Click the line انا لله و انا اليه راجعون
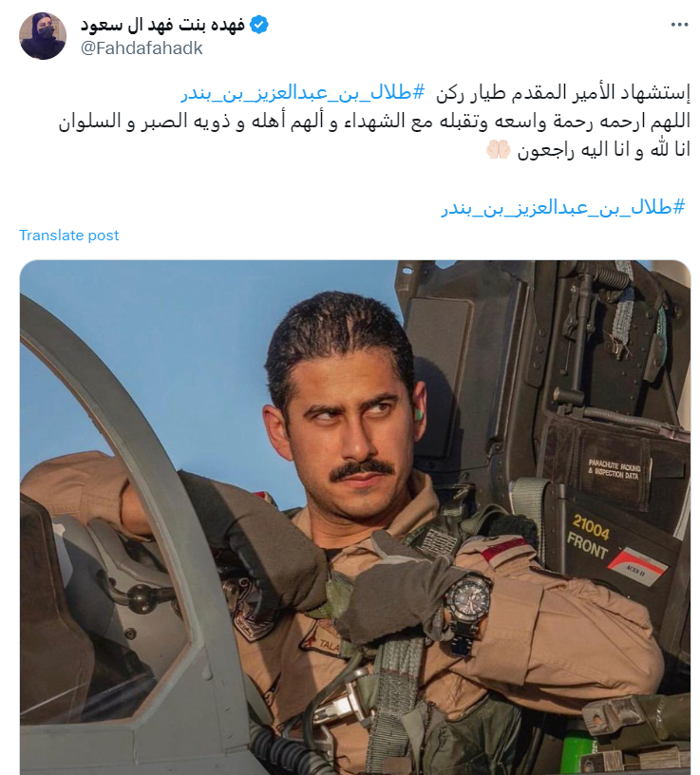Viewport: 700px width, 775px height. click(x=604, y=150)
